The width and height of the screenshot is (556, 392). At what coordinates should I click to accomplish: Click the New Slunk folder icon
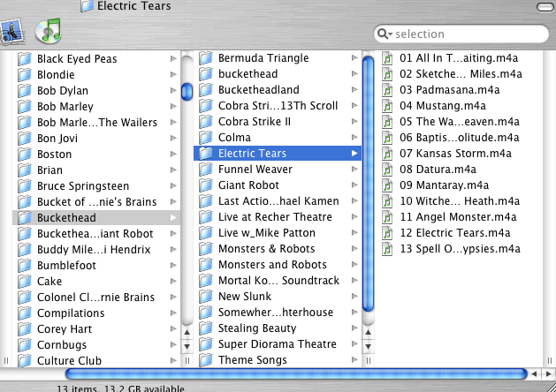(206, 297)
